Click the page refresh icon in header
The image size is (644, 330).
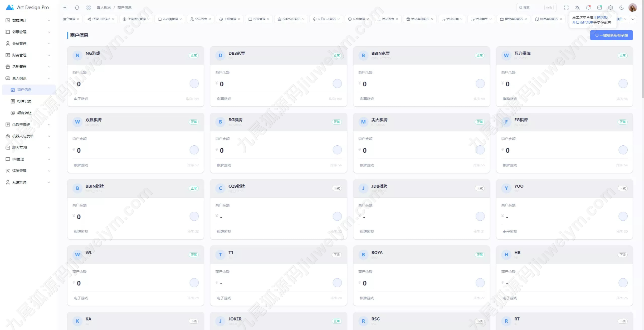(x=77, y=8)
